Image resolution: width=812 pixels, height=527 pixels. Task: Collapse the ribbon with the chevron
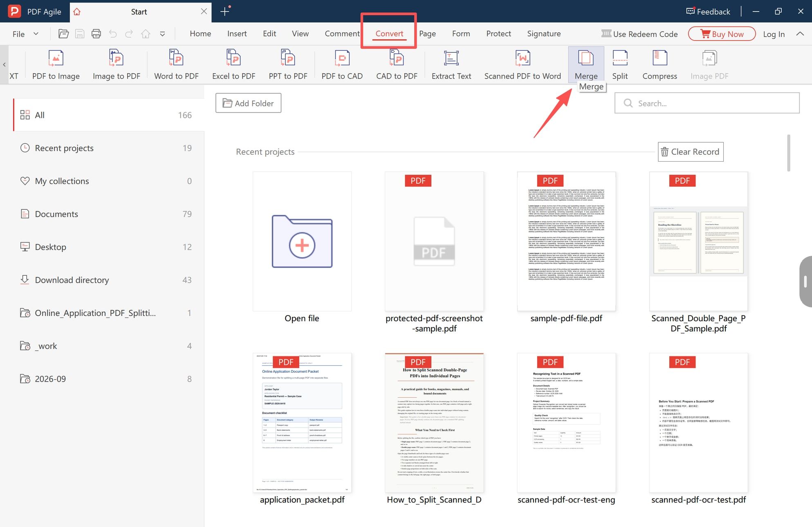coord(800,34)
